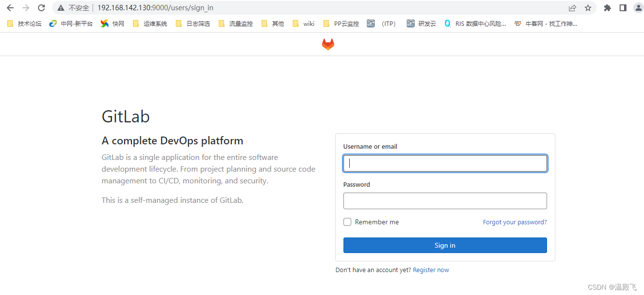The height and width of the screenshot is (295, 644).
Task: Click the browser forward arrow
Action: 26,8
